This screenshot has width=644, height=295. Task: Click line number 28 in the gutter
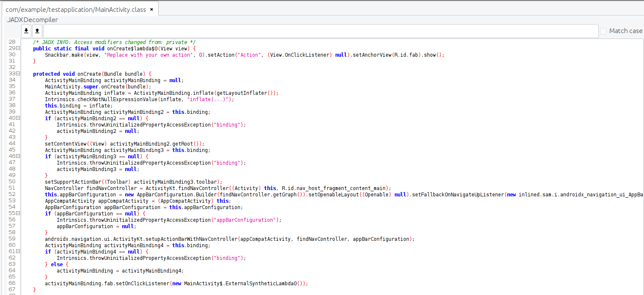[12, 42]
